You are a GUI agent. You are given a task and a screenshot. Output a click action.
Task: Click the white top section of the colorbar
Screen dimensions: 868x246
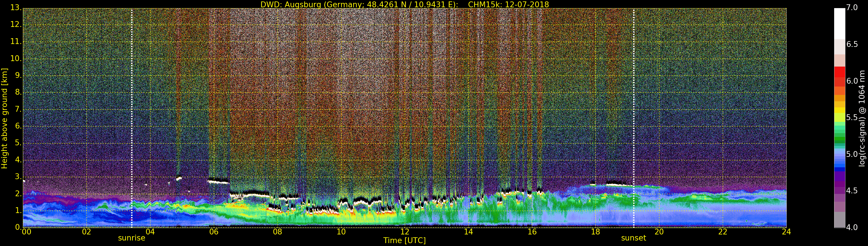[839, 24]
